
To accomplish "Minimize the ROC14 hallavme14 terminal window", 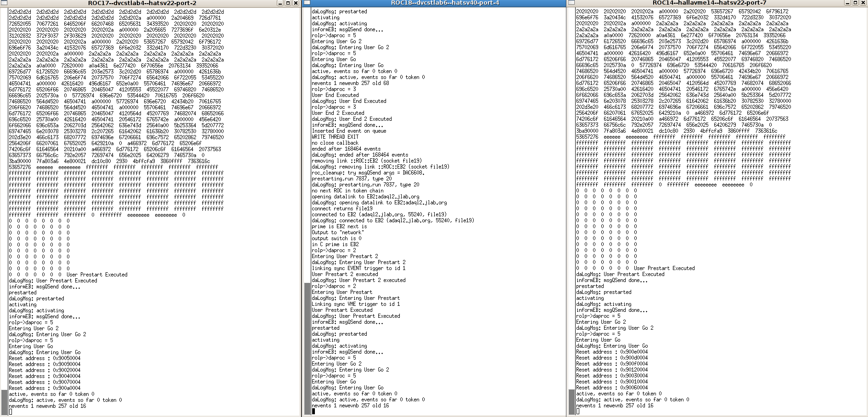I will click(848, 3).
